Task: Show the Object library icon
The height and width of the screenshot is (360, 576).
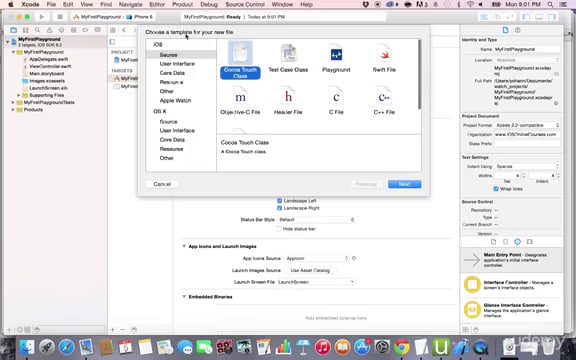Action: click(x=518, y=242)
